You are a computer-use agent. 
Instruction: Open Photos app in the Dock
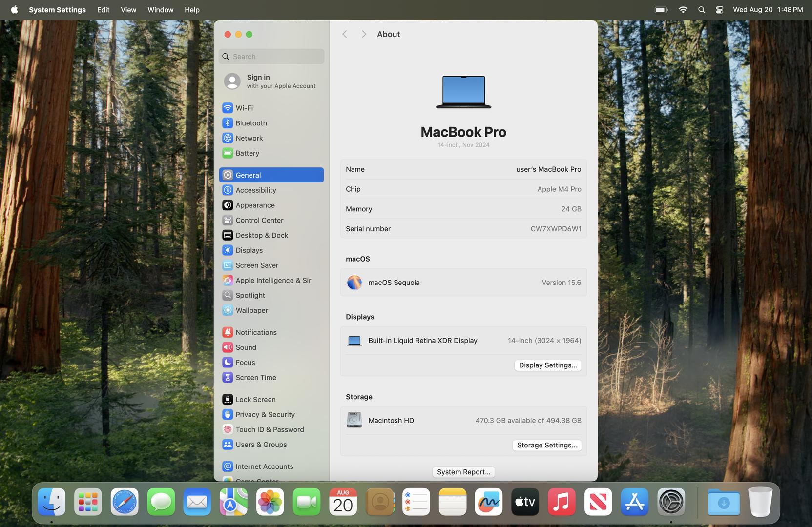pos(270,502)
